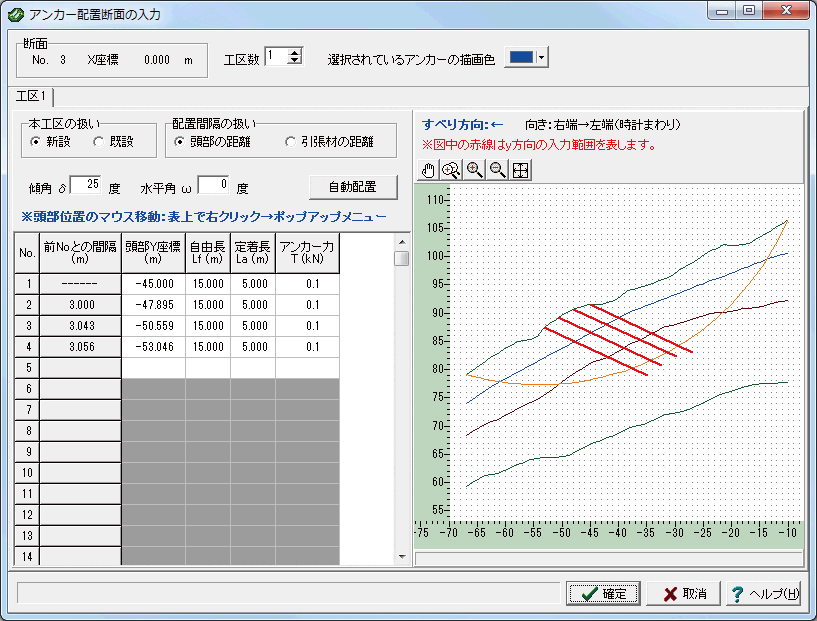Viewport: 817px width, 621px height.
Task: Click the table vertical scrollbar thumb
Action: coord(401,258)
